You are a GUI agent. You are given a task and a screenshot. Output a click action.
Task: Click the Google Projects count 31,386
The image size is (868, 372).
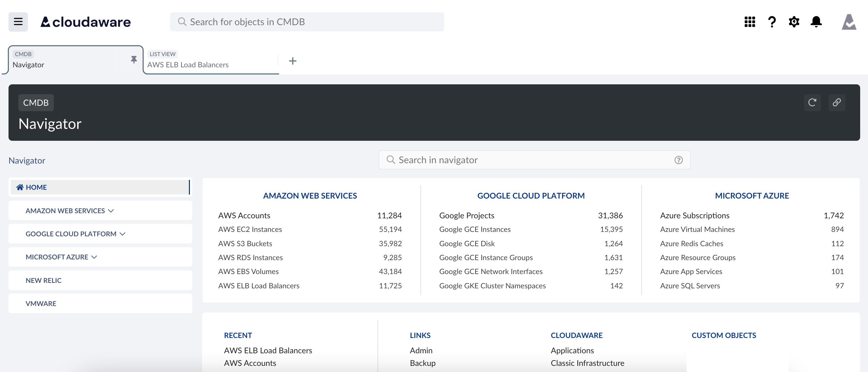coord(610,215)
